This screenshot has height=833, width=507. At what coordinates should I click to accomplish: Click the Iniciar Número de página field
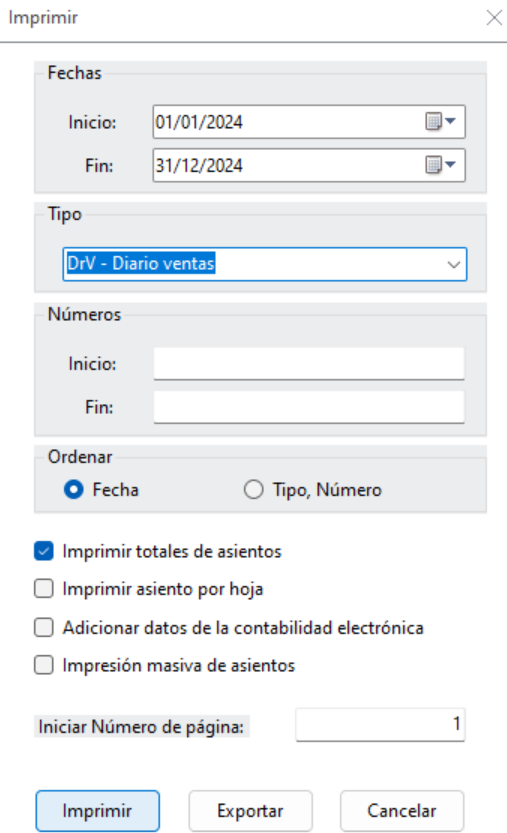click(x=381, y=724)
